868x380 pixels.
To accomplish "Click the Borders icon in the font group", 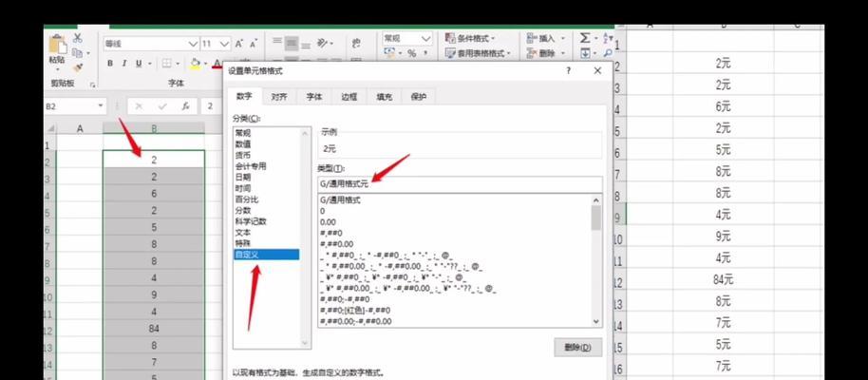I will tap(166, 63).
